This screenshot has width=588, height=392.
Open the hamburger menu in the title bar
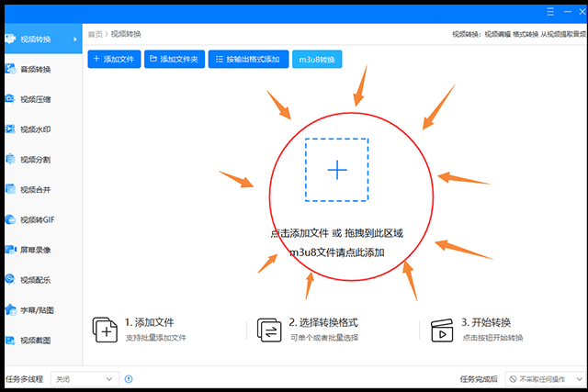point(550,12)
